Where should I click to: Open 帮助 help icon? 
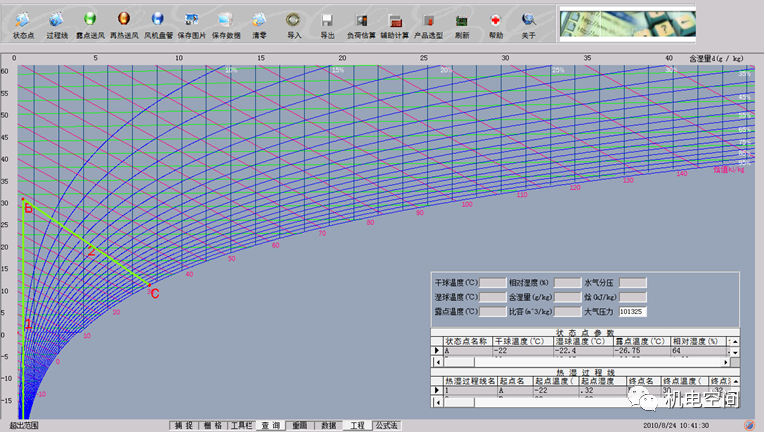[496, 20]
